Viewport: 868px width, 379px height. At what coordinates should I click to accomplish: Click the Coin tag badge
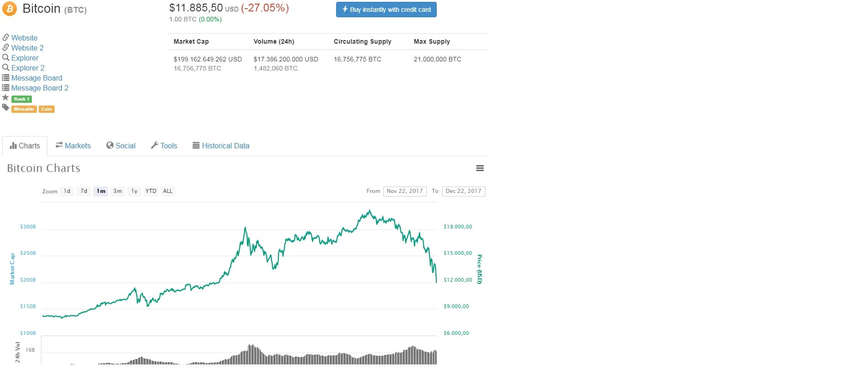[46, 109]
